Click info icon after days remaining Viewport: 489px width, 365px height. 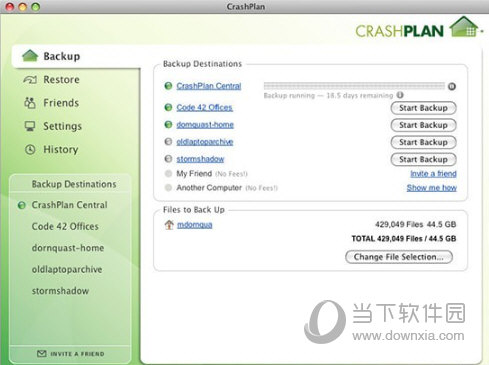pos(400,95)
